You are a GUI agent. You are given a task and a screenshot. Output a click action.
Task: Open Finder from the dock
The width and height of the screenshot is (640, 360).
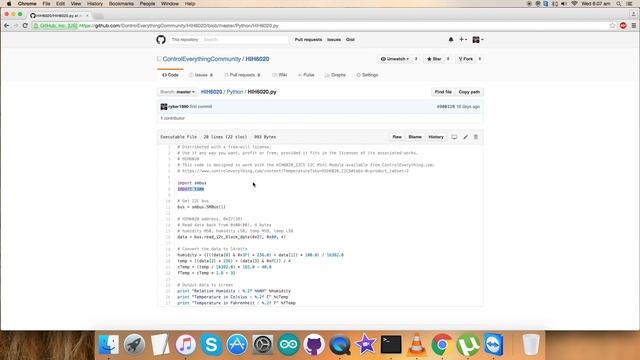tap(109, 344)
